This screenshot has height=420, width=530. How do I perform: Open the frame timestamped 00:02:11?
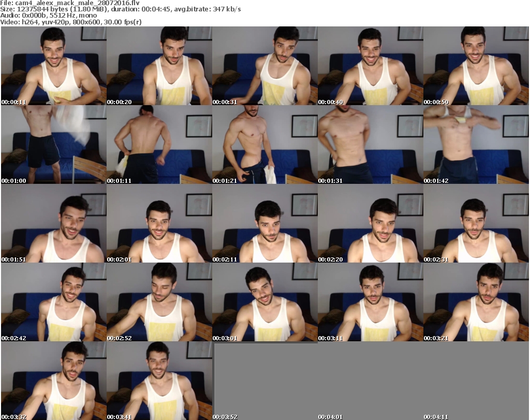click(264, 223)
